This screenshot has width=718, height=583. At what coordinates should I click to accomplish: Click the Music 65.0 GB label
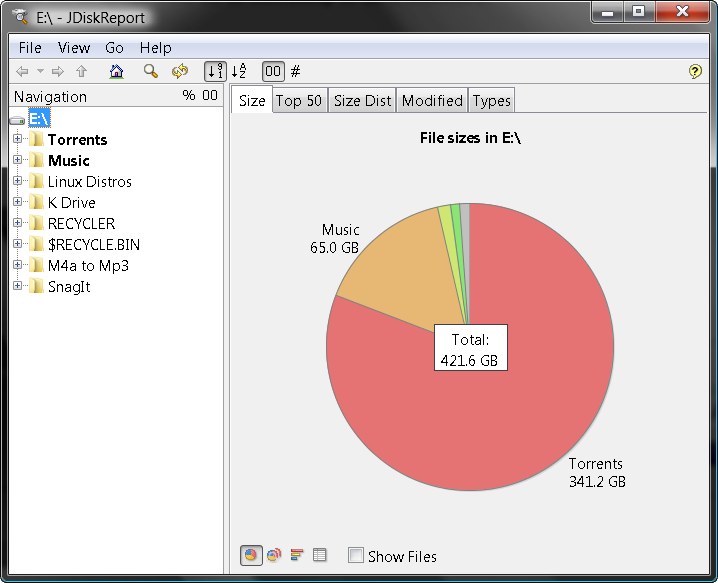tap(335, 239)
